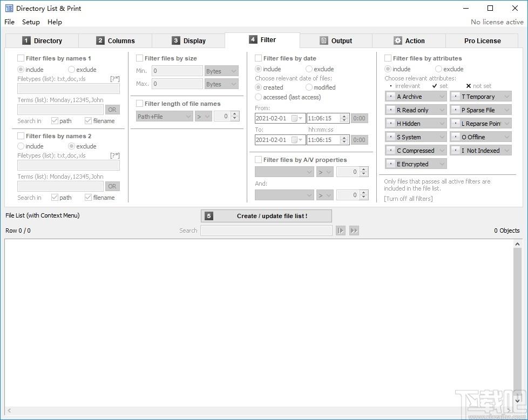
Task: Click the T Temporary attribute state icon
Action: point(455,96)
